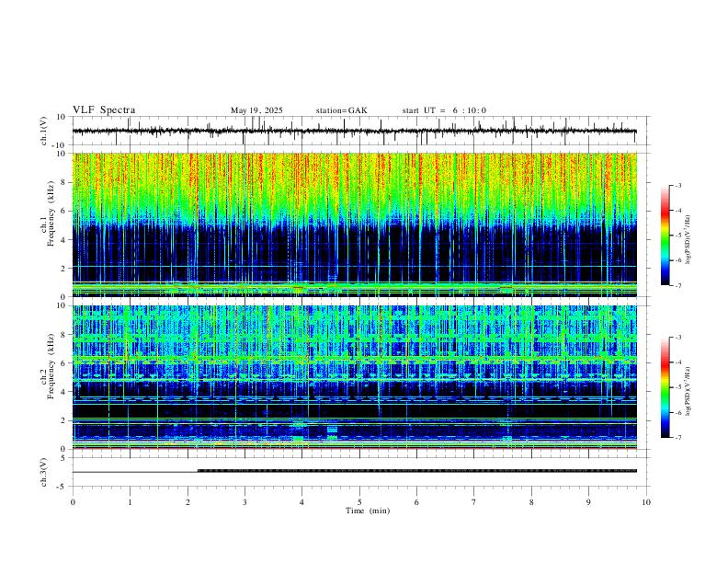Image resolution: width=728 pixels, height=563 pixels.
Task: Click the ch.2 colorbar gradient
Action: point(665,387)
